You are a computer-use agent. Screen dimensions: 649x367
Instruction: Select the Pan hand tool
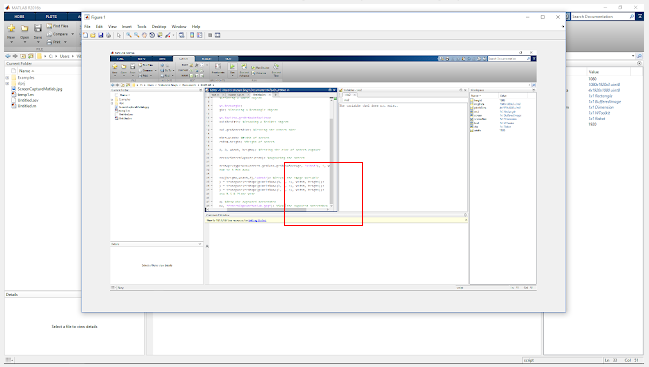coord(144,35)
